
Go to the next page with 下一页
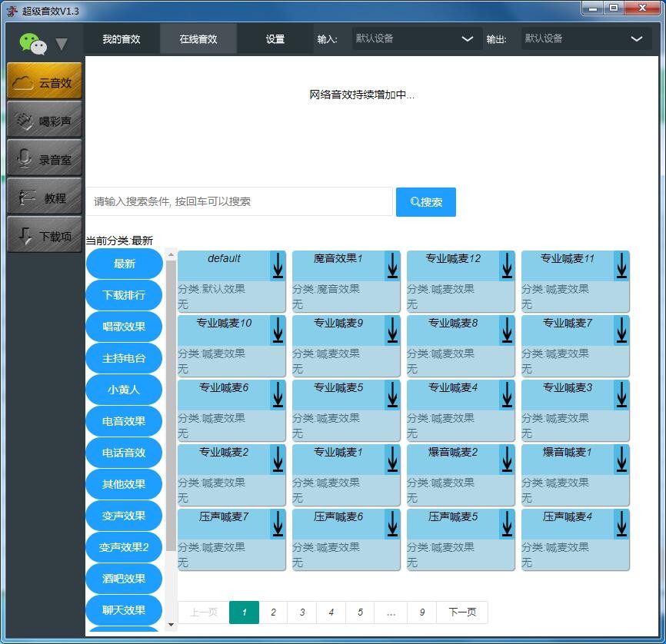[x=462, y=612]
